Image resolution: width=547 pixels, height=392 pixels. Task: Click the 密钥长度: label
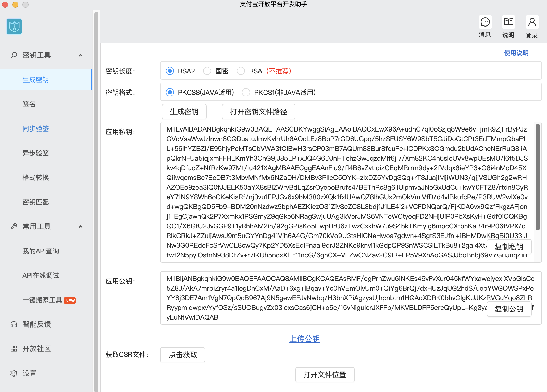tap(120, 71)
